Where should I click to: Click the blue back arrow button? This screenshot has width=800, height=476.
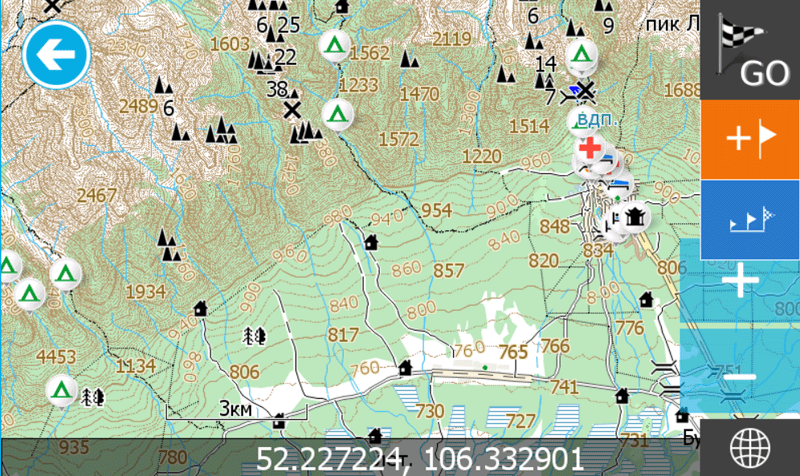point(56,55)
